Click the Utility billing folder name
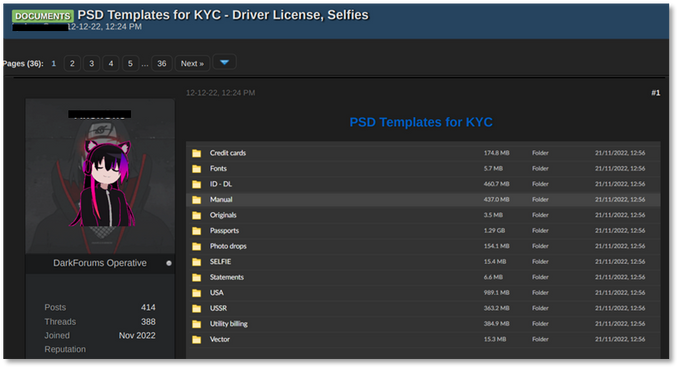This screenshot has width=680, height=370. click(x=229, y=324)
